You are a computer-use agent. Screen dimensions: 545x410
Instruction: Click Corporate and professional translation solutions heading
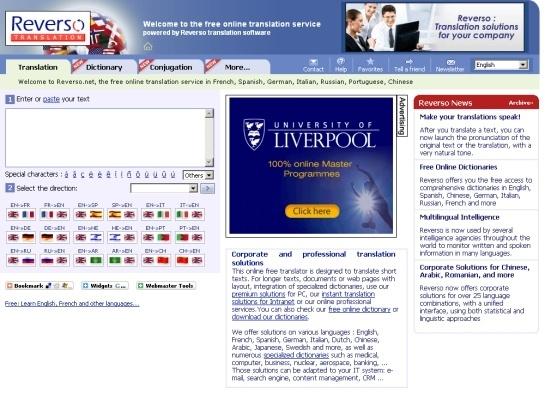pyautogui.click(x=313, y=259)
